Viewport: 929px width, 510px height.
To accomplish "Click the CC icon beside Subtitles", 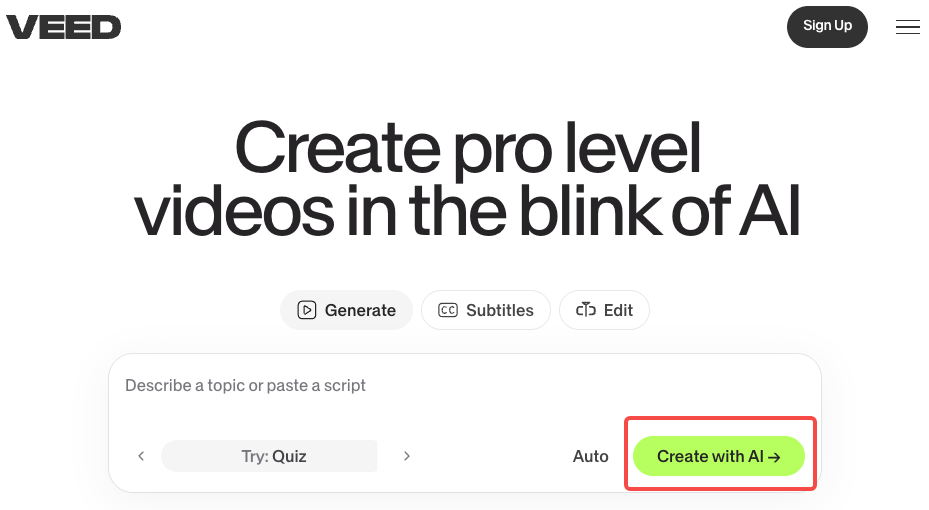I will click(448, 310).
